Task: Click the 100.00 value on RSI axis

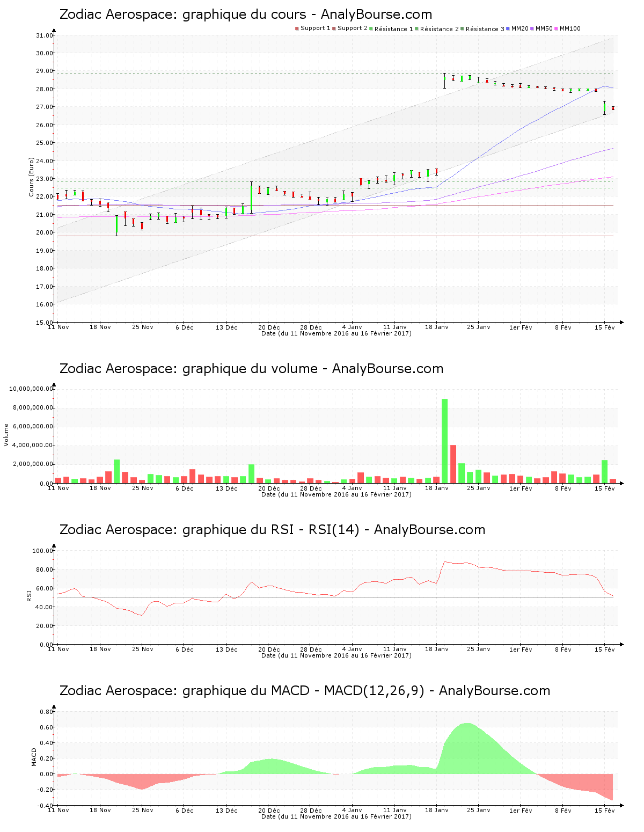Action: pyautogui.click(x=42, y=551)
